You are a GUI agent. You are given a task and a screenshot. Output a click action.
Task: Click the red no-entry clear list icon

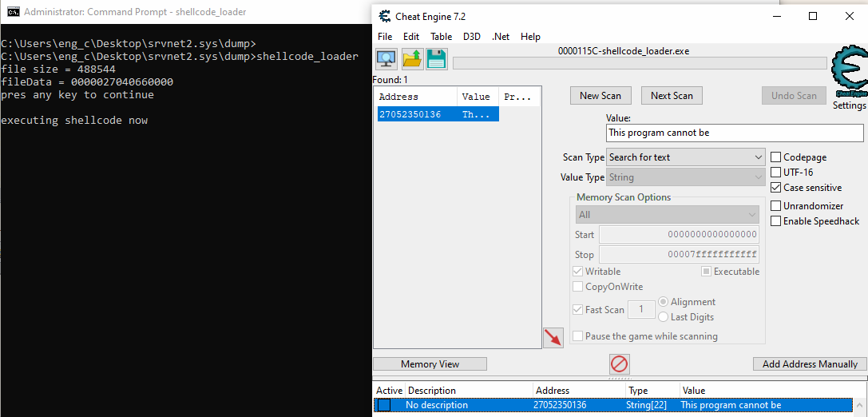point(619,364)
